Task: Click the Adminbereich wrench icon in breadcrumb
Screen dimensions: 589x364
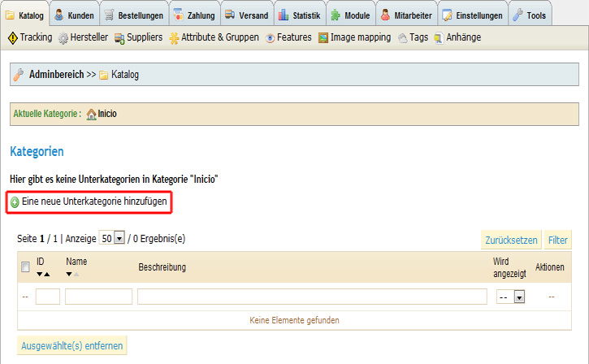Action: 19,75
